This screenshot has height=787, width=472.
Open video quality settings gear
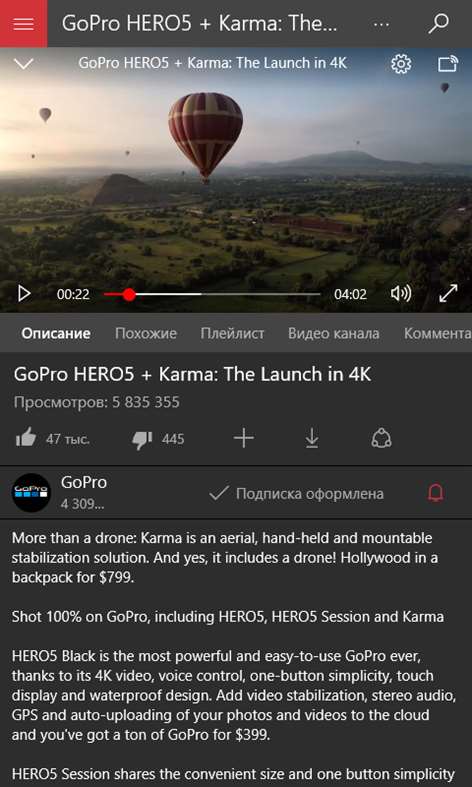(x=401, y=64)
